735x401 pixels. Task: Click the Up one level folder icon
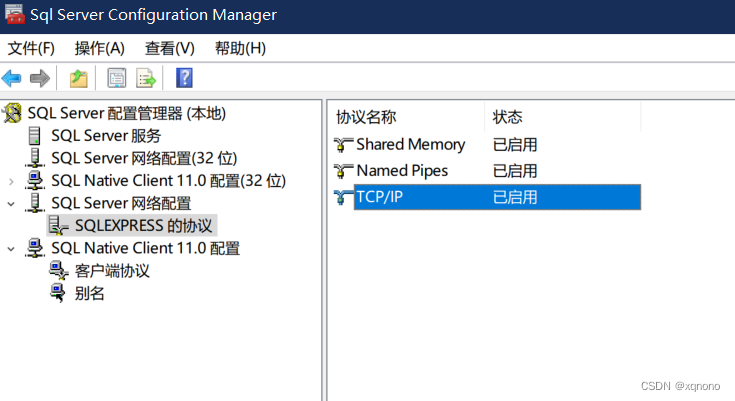point(79,78)
